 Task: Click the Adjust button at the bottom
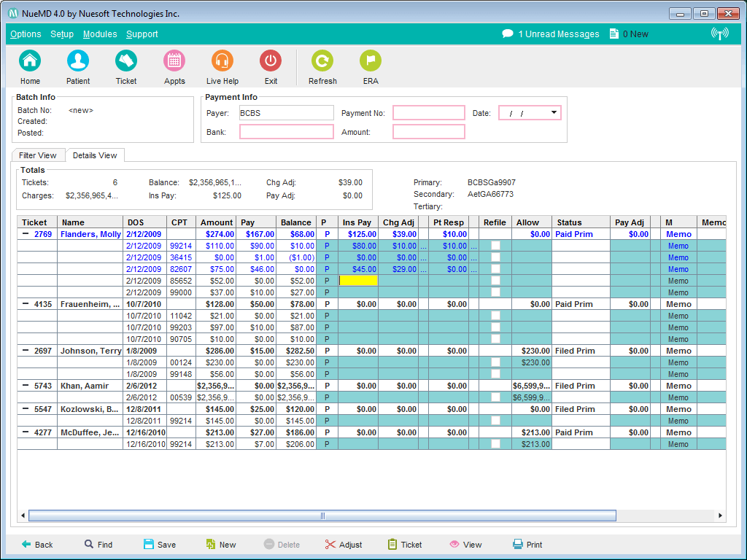pos(344,544)
